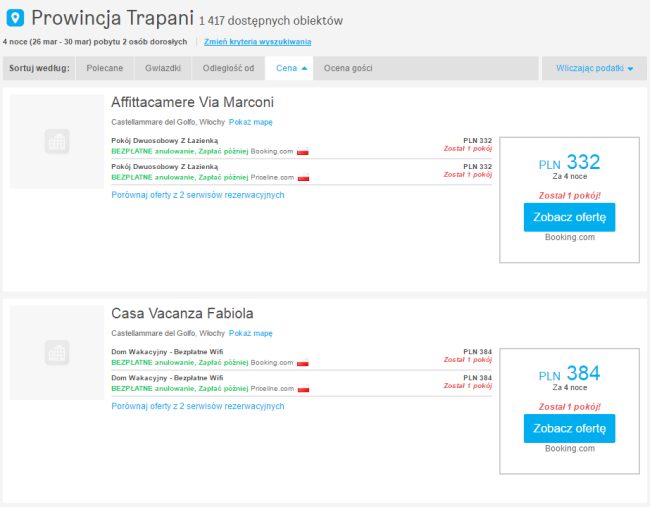Image resolution: width=650 pixels, height=507 pixels.
Task: Show map for Casa Vacanza Fabiola
Action: tap(250, 333)
